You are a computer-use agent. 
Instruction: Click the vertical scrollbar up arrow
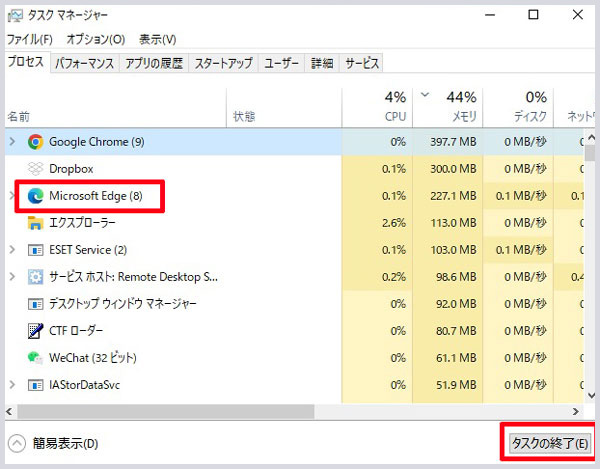[x=591, y=137]
